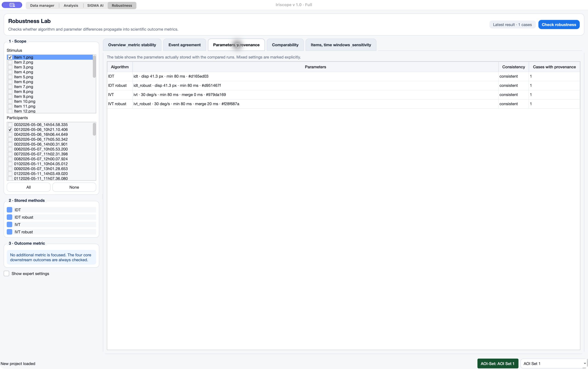Check the Item 10.png stimulus checkbox
Image resolution: width=588 pixels, height=369 pixels.
[10, 101]
